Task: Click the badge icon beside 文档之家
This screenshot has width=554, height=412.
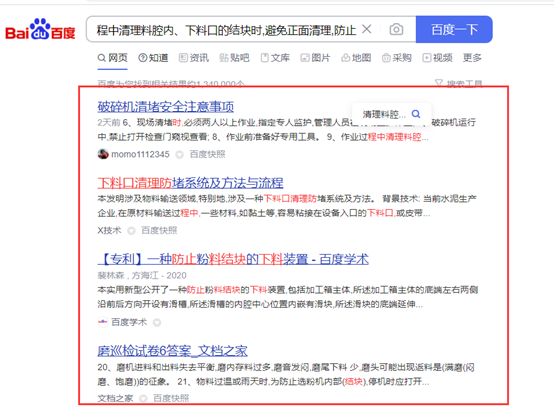Action: tap(143, 399)
